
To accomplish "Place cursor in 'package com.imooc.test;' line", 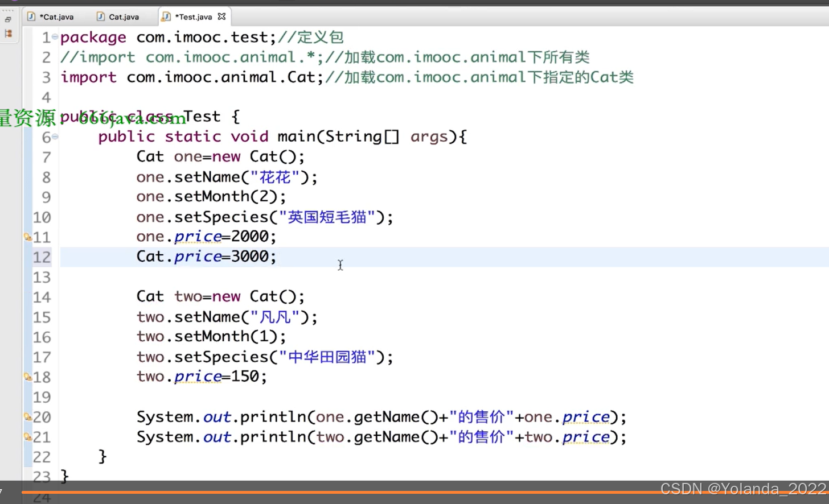I will click(x=169, y=37).
